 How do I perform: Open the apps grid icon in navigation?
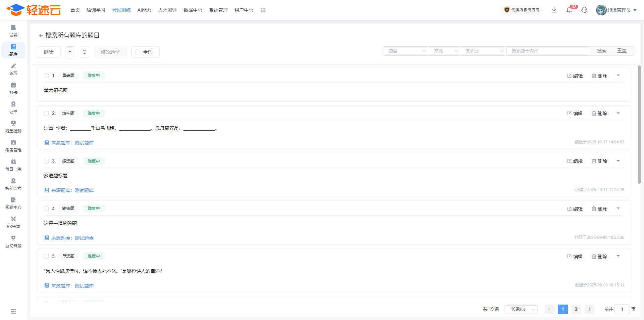(263, 10)
